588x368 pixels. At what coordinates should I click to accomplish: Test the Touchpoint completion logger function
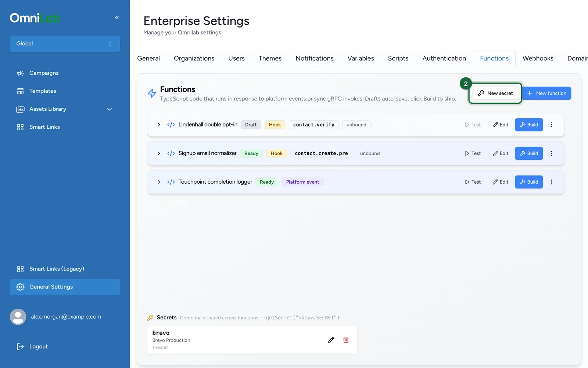473,182
